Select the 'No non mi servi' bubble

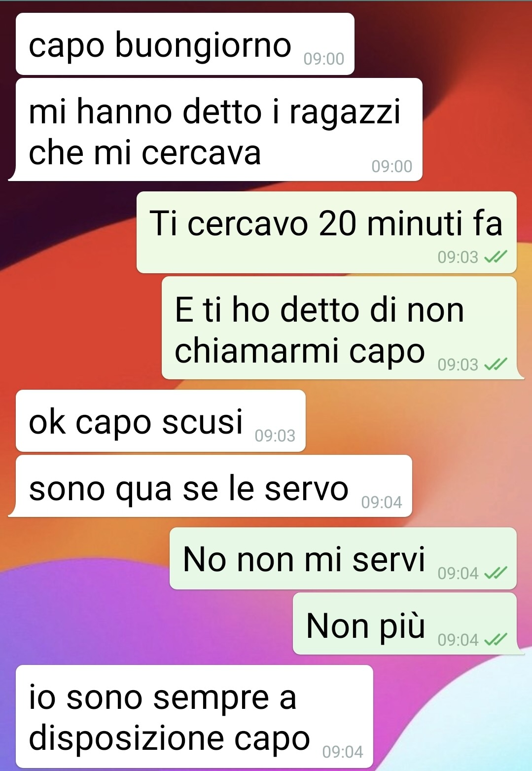pos(343,558)
